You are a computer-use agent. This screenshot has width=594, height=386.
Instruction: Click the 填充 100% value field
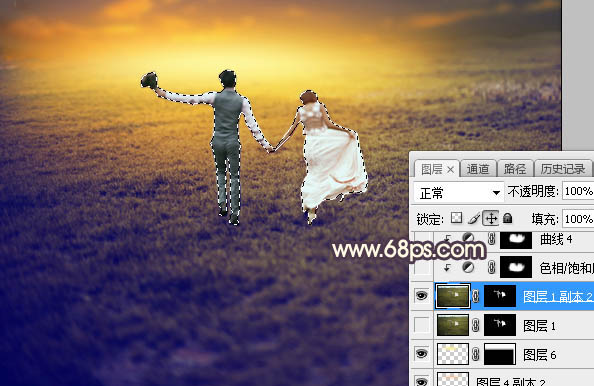tap(578, 219)
